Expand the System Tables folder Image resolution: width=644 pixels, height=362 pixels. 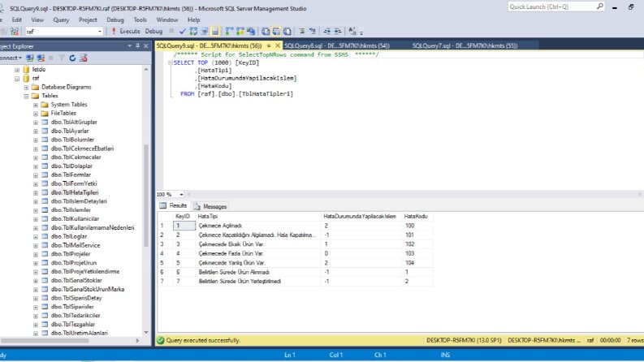point(35,105)
